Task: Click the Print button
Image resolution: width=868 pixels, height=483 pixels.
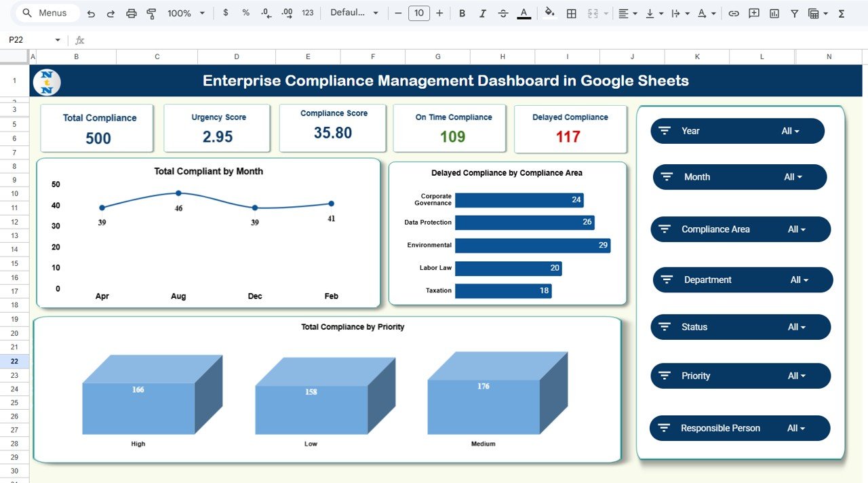Action: pyautogui.click(x=131, y=12)
